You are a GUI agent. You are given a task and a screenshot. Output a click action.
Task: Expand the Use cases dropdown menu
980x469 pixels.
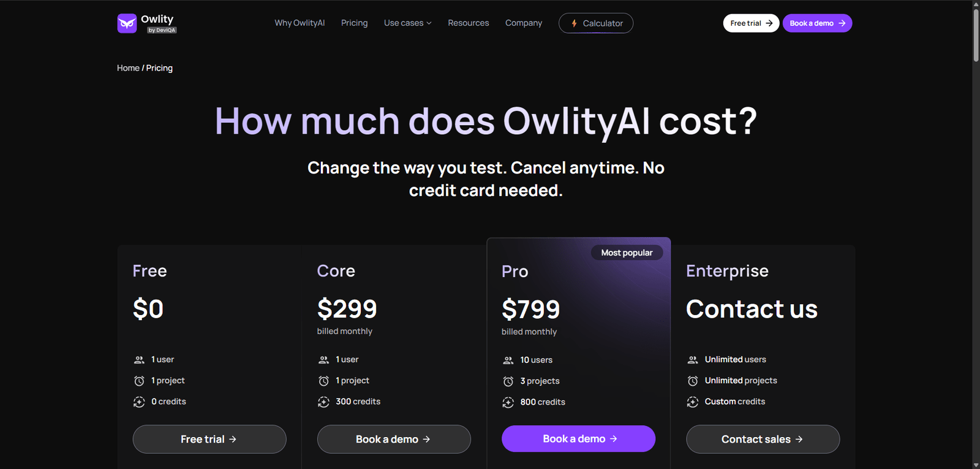(x=407, y=23)
